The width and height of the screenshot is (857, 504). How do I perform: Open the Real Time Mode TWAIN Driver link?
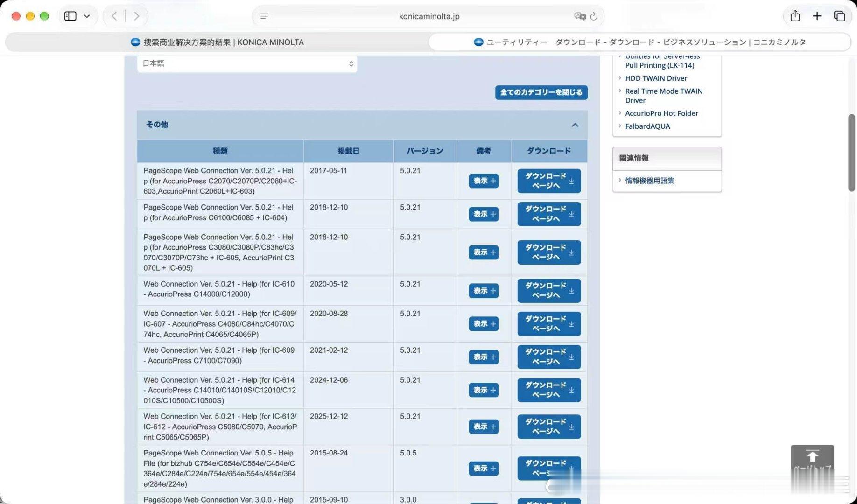pos(663,96)
